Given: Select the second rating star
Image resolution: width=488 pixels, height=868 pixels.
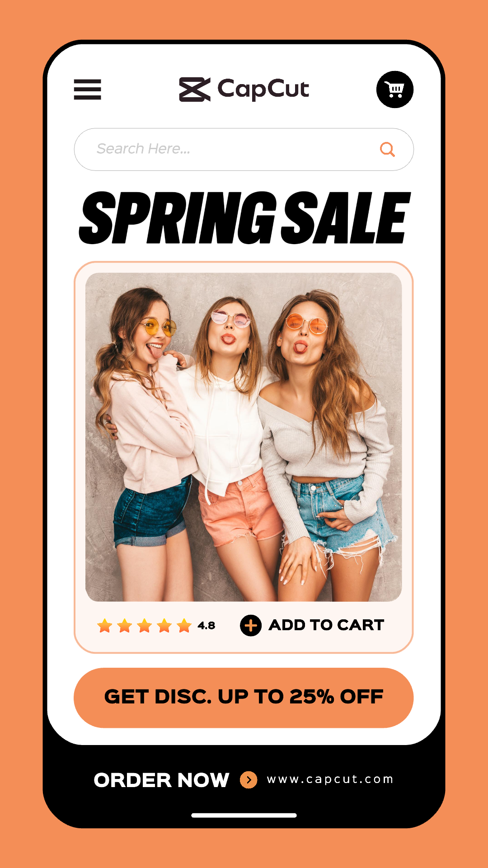Looking at the screenshot, I should (x=125, y=626).
